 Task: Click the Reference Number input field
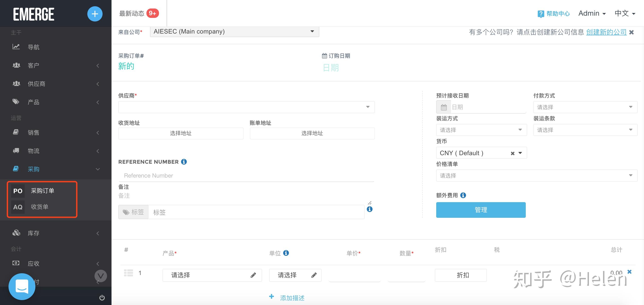pyautogui.click(x=246, y=176)
